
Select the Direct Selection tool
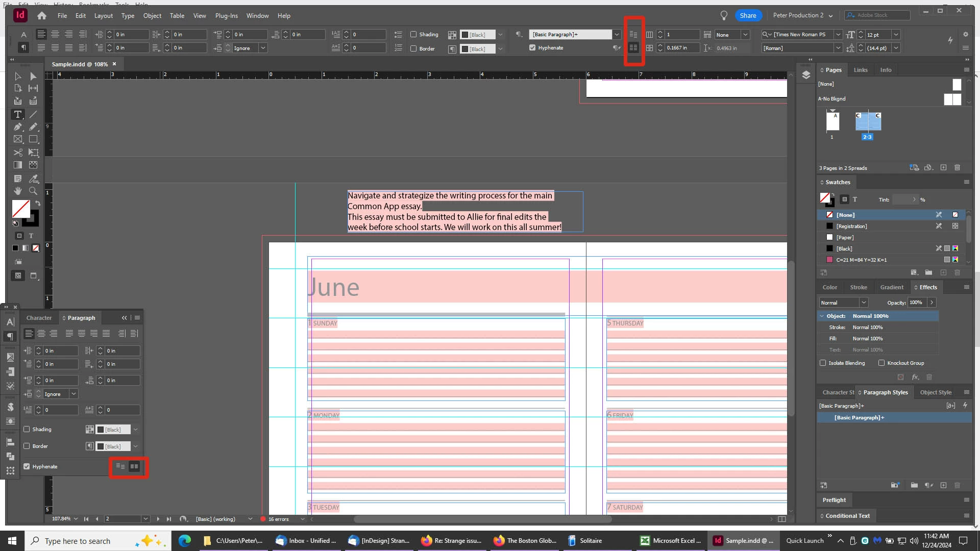pyautogui.click(x=33, y=76)
